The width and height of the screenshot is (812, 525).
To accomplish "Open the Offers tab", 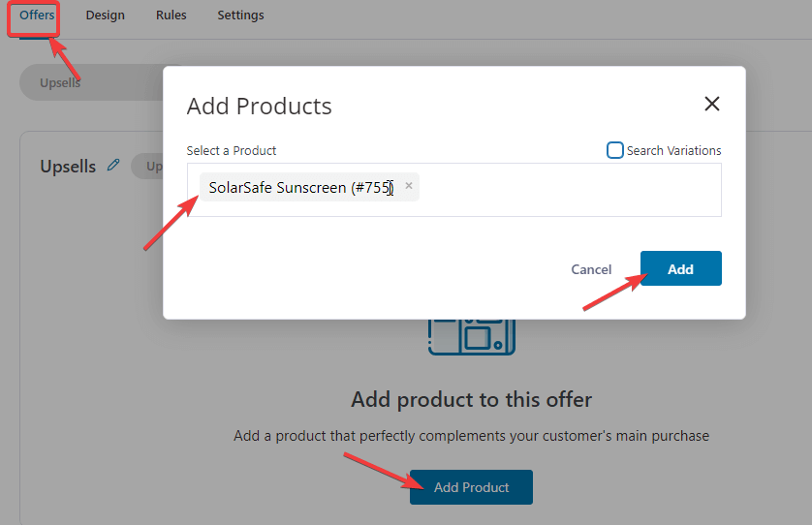I will coord(37,15).
